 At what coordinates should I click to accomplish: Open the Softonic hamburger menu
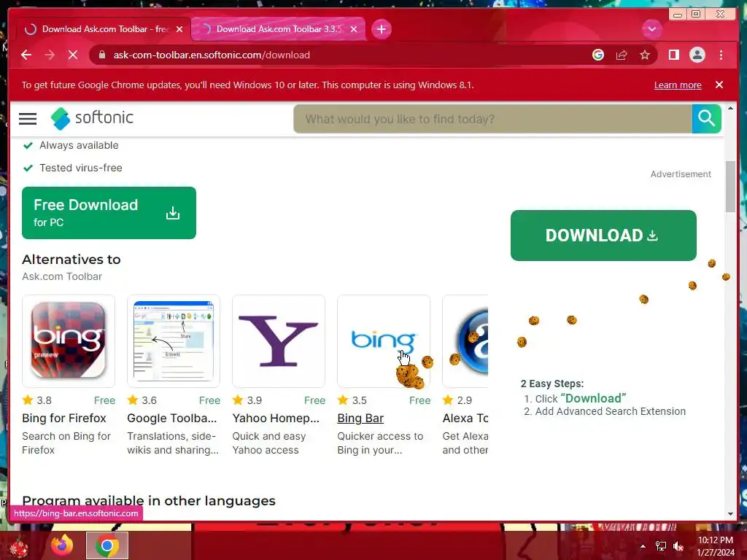(x=28, y=119)
